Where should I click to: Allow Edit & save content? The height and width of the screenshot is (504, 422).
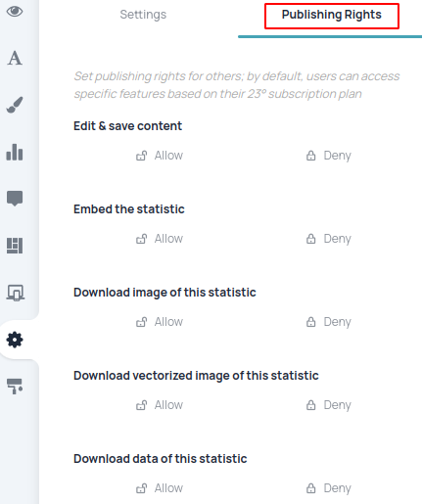[x=160, y=156]
